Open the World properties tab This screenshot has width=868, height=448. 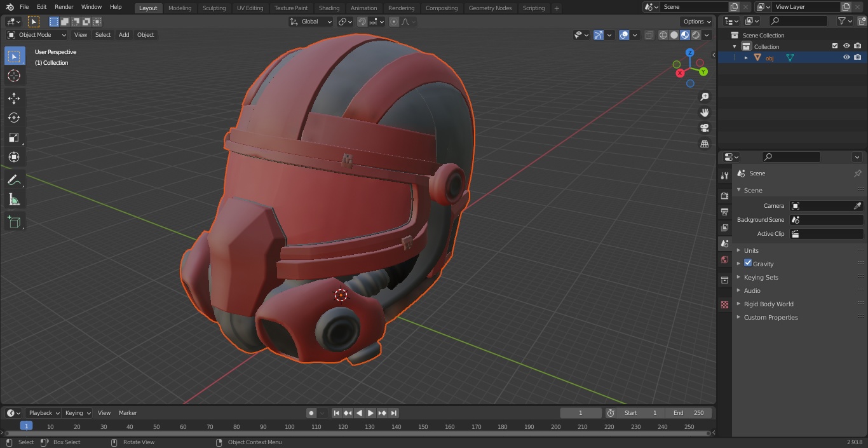pyautogui.click(x=724, y=260)
